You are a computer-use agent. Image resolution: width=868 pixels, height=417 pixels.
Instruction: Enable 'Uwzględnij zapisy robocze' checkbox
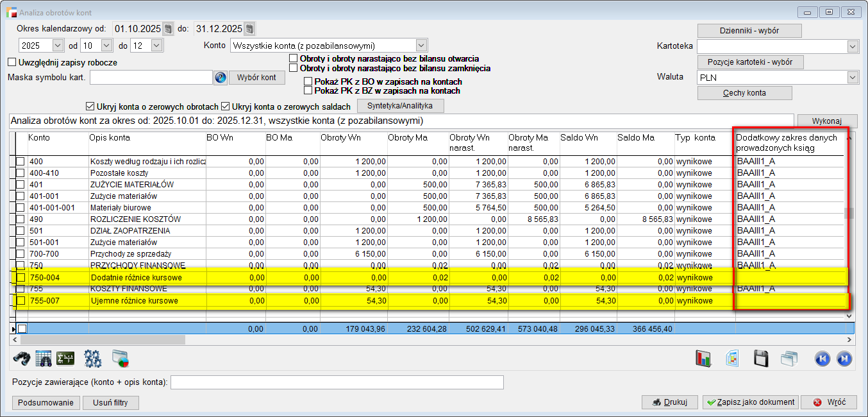click(x=12, y=62)
